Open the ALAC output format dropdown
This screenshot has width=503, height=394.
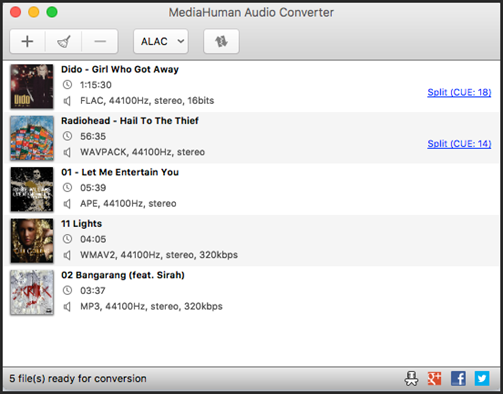click(x=161, y=41)
